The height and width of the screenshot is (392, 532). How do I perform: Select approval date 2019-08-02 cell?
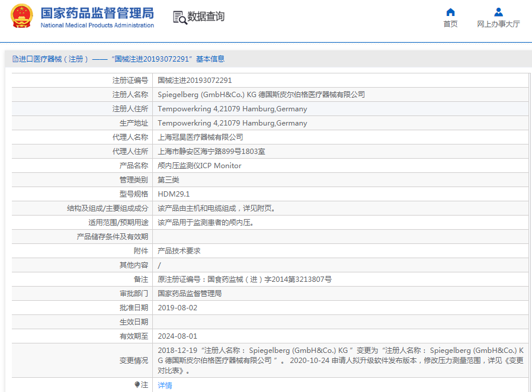pyautogui.click(x=177, y=308)
